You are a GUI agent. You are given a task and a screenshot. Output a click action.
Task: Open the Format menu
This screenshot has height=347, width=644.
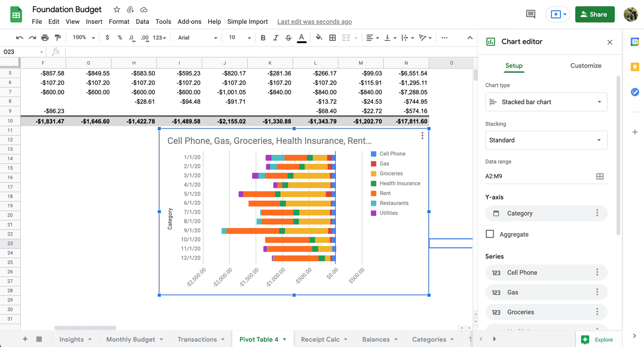point(119,22)
